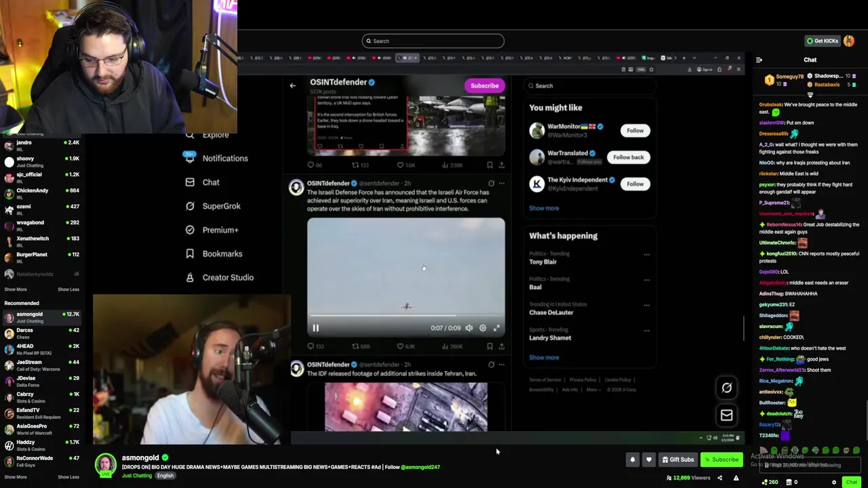This screenshot has height=488, width=868.
Task: Open the floating Grok button
Action: coord(726,388)
